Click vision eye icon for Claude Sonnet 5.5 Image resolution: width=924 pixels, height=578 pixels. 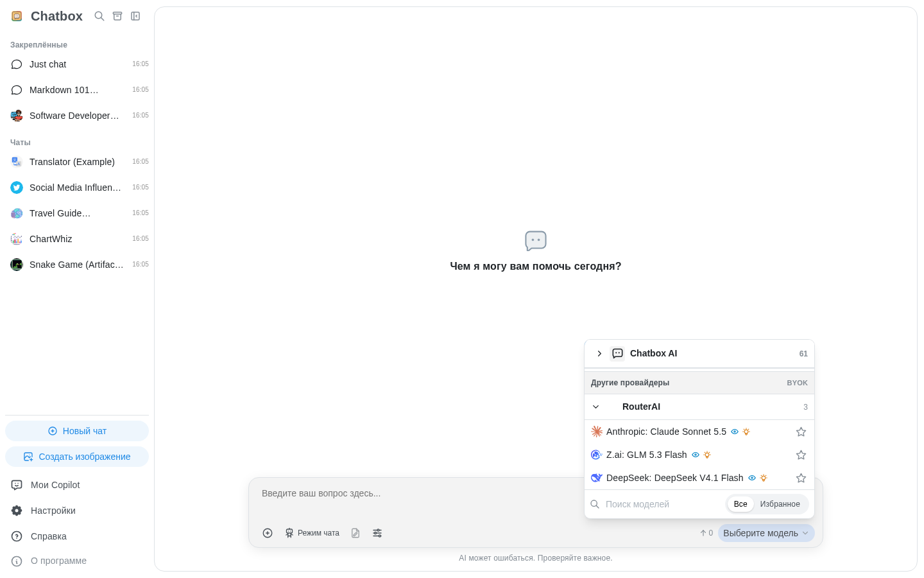click(x=735, y=432)
